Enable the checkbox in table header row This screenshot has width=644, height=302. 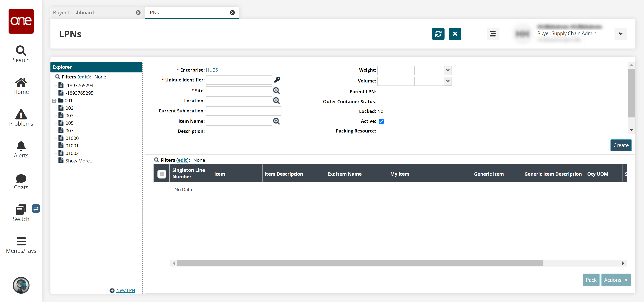point(161,174)
